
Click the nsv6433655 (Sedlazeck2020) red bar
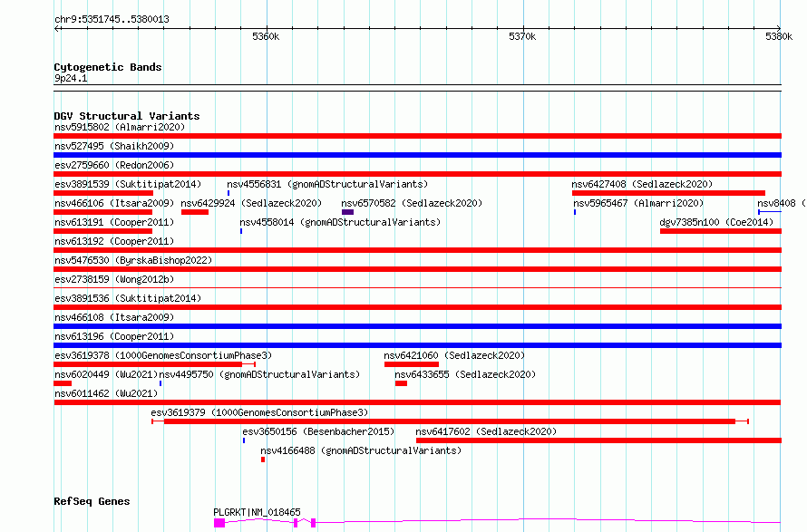[x=401, y=383]
